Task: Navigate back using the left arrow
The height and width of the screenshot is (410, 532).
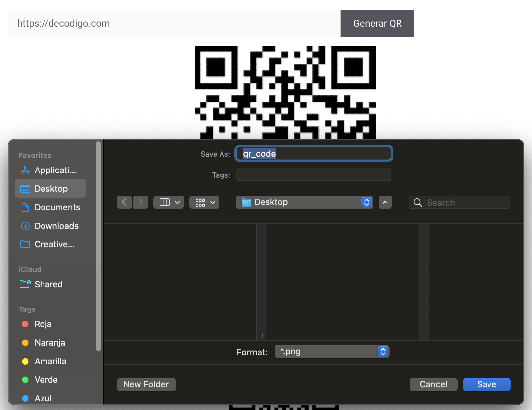Action: click(125, 202)
